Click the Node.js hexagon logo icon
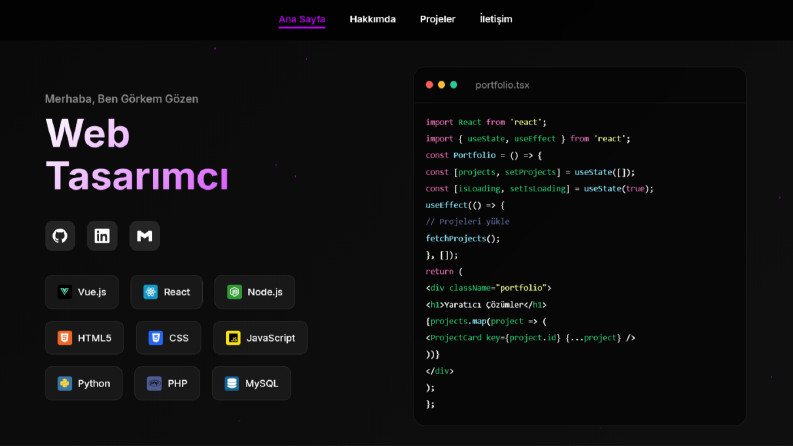Viewport: 793px width, 446px height. 234,292
